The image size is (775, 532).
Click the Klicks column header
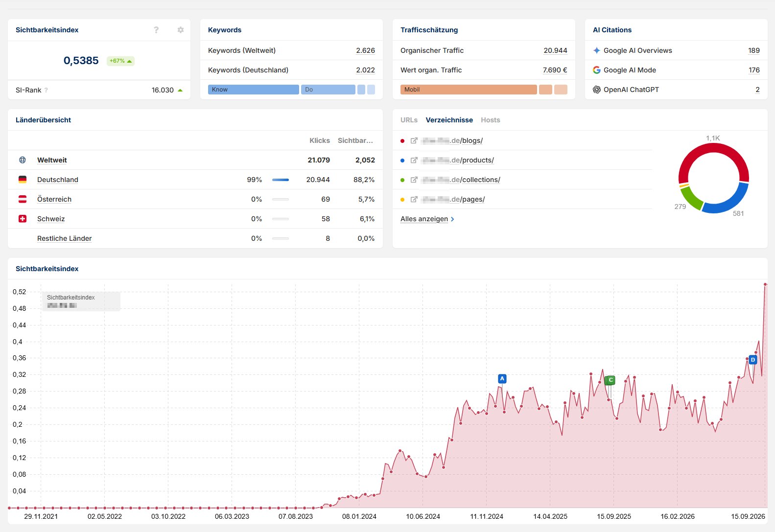[320, 140]
